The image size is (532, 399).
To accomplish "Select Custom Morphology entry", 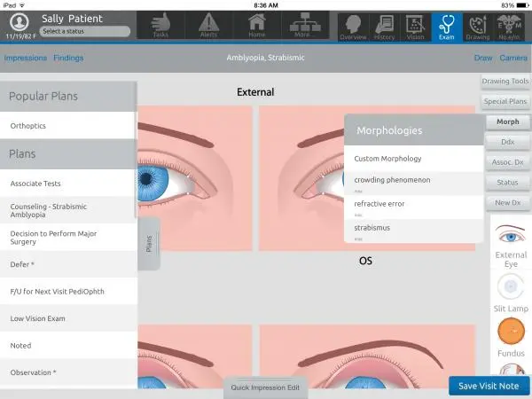I will [x=413, y=159].
